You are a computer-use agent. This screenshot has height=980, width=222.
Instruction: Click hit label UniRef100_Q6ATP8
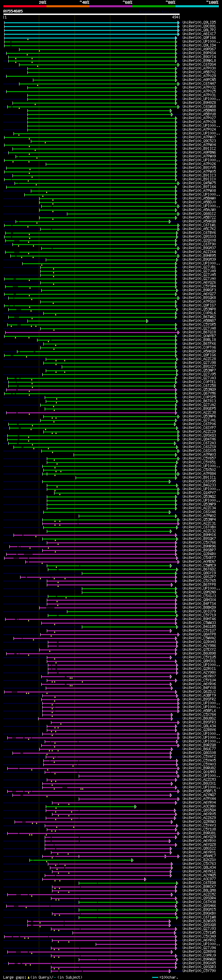(199, 634)
